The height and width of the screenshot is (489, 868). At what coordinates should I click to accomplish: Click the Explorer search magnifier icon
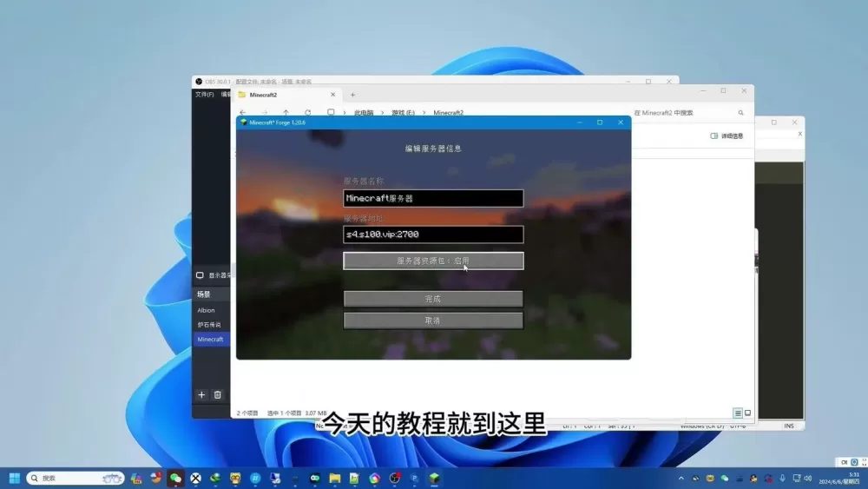[740, 112]
